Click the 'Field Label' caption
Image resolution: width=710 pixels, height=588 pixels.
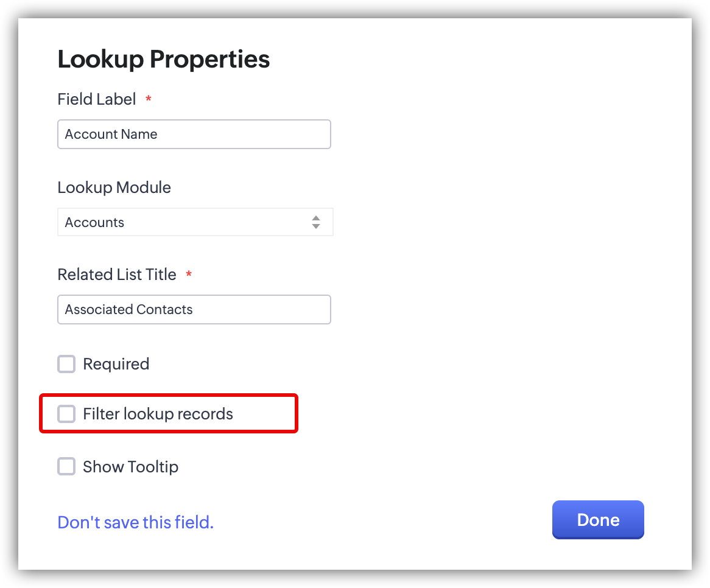tap(97, 99)
